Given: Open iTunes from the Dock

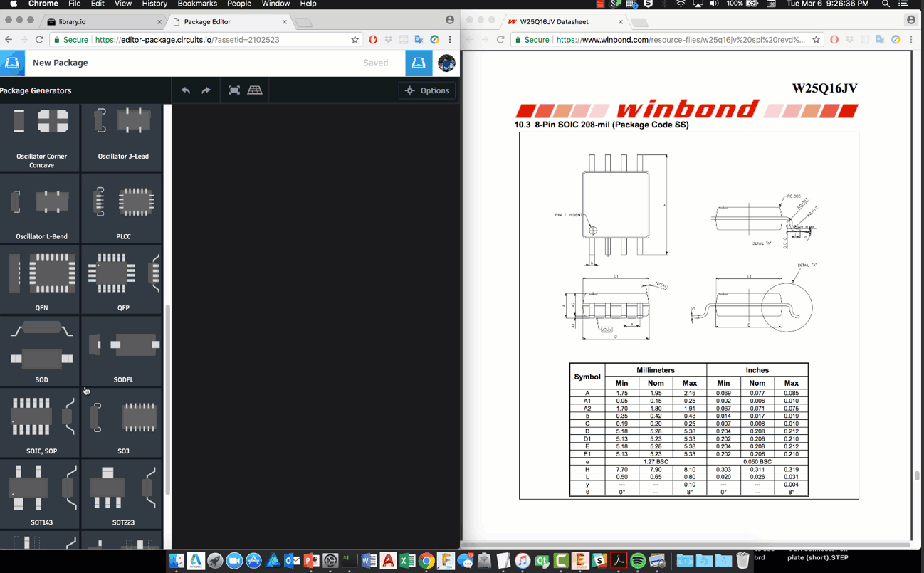Looking at the screenshot, I should pyautogui.click(x=523, y=561).
